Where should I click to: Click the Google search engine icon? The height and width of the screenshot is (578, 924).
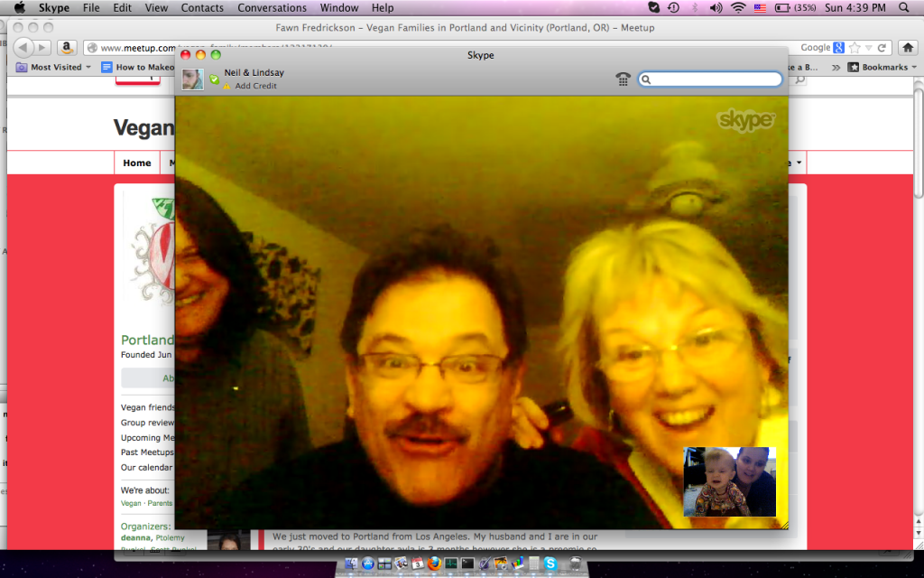point(838,48)
